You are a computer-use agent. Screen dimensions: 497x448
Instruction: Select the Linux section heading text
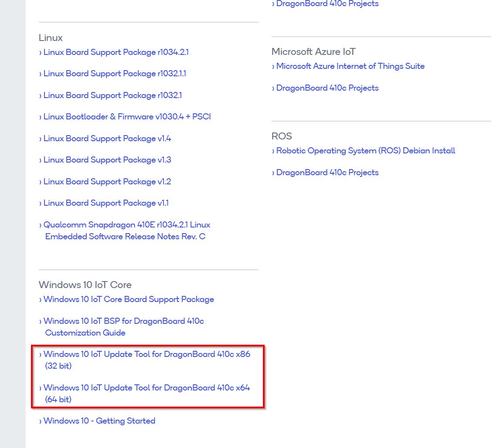[51, 38]
